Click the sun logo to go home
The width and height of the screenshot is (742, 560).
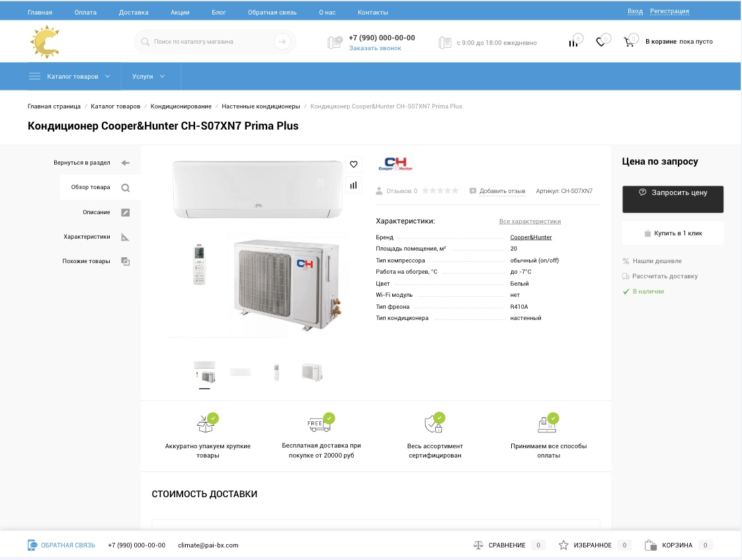coord(45,42)
